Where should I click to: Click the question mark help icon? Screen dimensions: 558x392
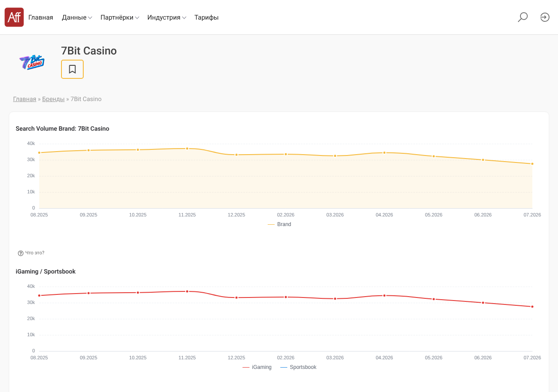pyautogui.click(x=20, y=253)
